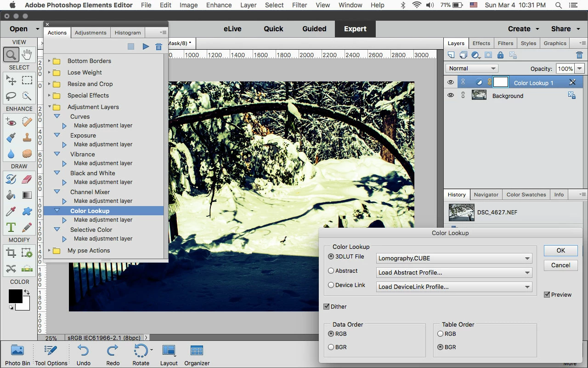Select the Zoom tool
Viewport: 588px width, 368px height.
tap(11, 55)
